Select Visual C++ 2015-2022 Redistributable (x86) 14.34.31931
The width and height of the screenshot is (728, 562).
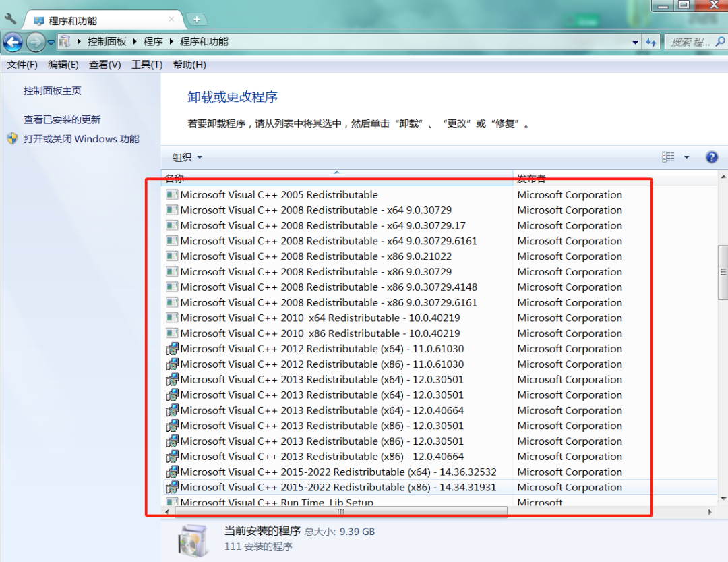pos(440,487)
